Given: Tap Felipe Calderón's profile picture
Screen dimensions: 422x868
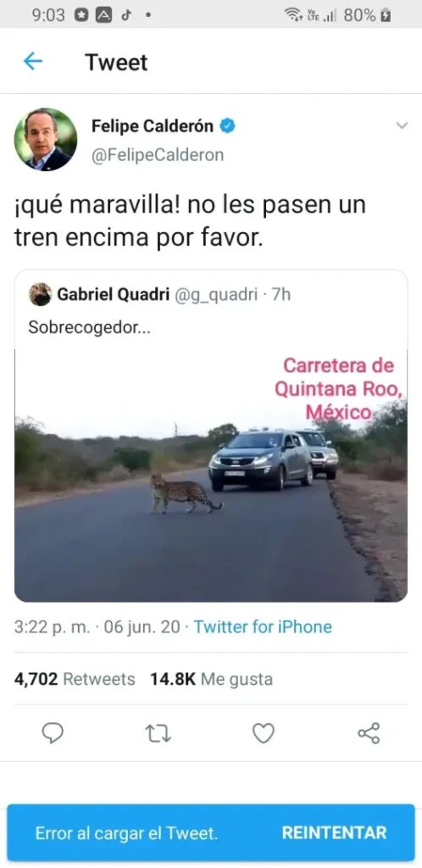Looking at the screenshot, I should point(46,140).
